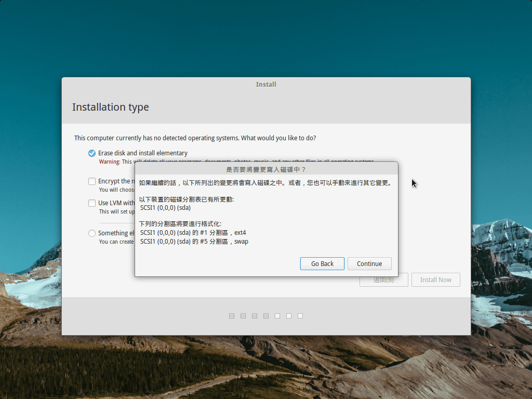This screenshot has height=399, width=532.
Task: Click the last progress indicator dot
Action: (300, 315)
